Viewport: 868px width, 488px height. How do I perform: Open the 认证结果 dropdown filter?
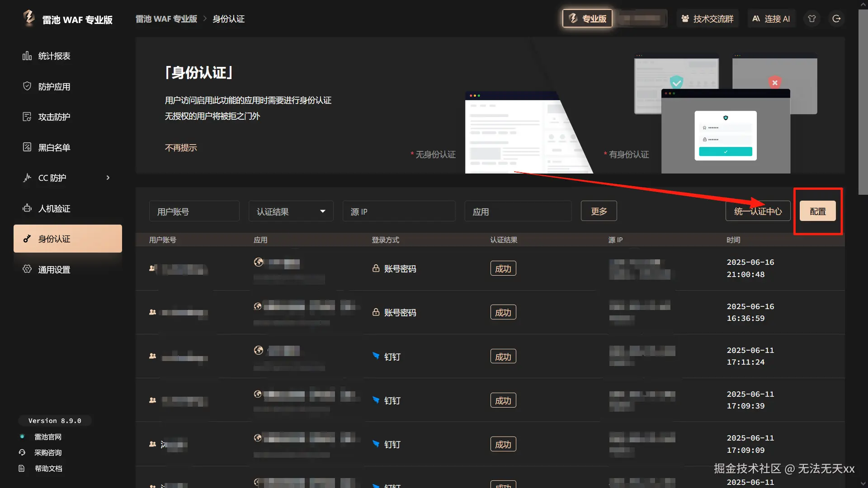[291, 211]
